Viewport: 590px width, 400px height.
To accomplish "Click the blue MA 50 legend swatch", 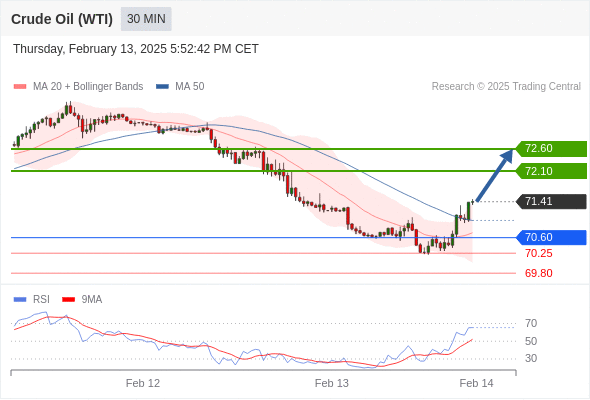I will [162, 87].
